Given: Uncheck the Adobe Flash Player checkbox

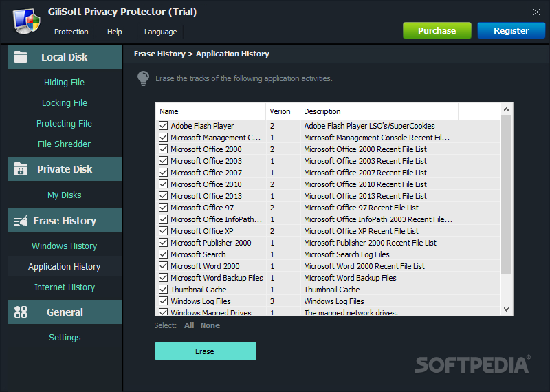Looking at the screenshot, I should [x=163, y=126].
